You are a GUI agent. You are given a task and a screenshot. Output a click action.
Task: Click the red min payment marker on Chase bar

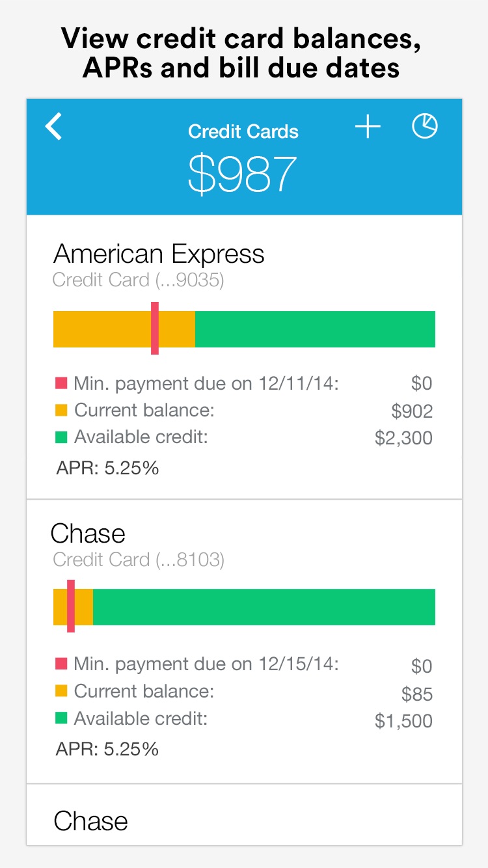[x=71, y=606]
